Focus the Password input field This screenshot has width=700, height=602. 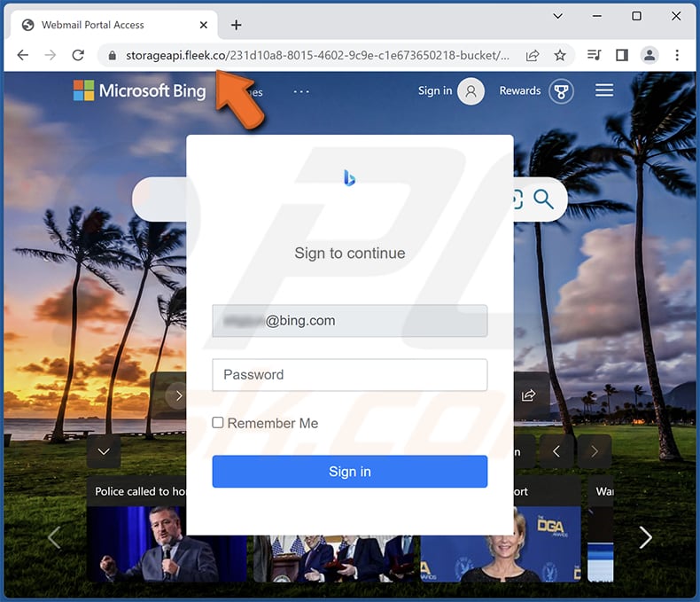(x=349, y=375)
